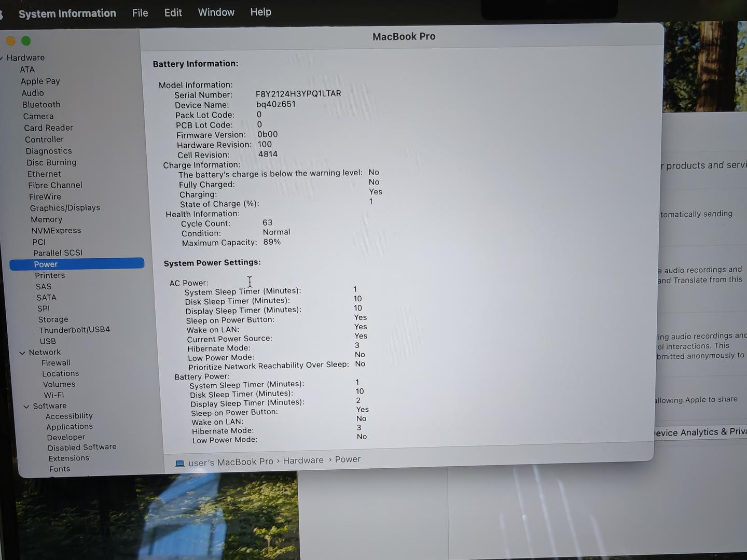Select Firewall under Network
The image size is (747, 560).
pos(56,363)
